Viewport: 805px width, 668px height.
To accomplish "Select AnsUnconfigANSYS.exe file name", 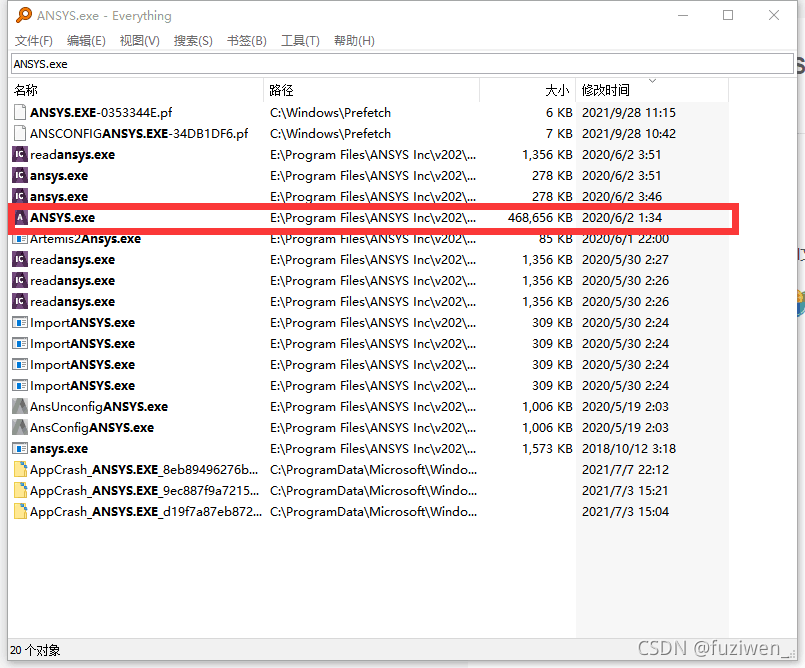I will click(99, 406).
